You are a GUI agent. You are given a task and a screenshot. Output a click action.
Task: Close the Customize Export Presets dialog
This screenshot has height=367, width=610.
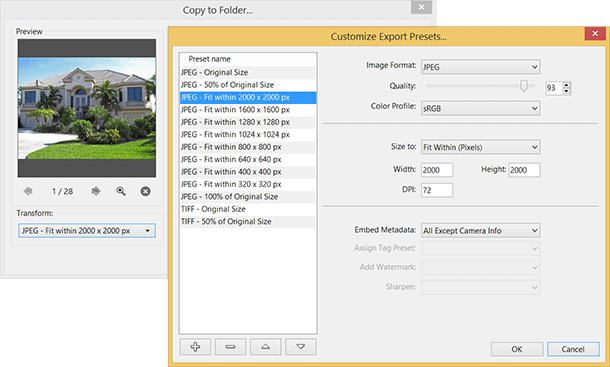(595, 33)
